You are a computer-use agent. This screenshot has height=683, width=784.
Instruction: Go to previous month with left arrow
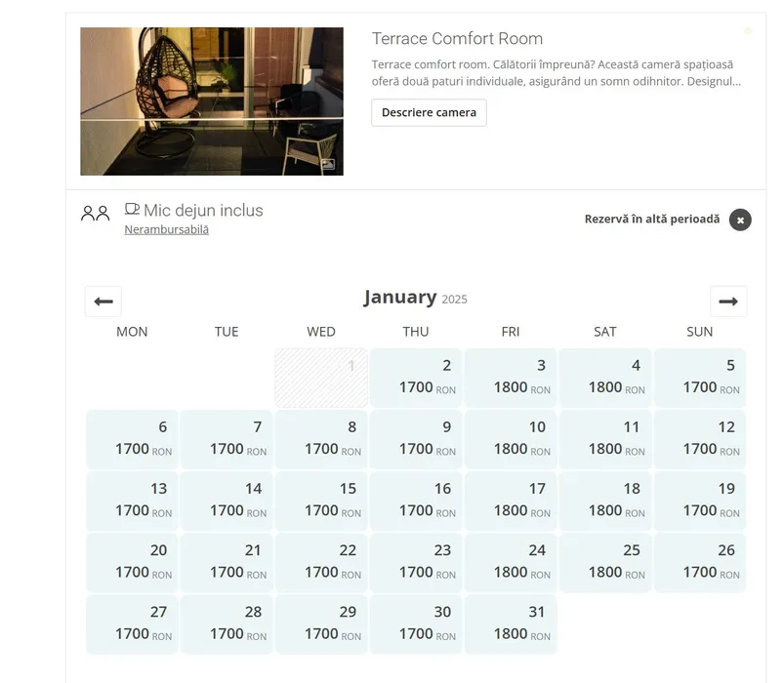pyautogui.click(x=103, y=301)
